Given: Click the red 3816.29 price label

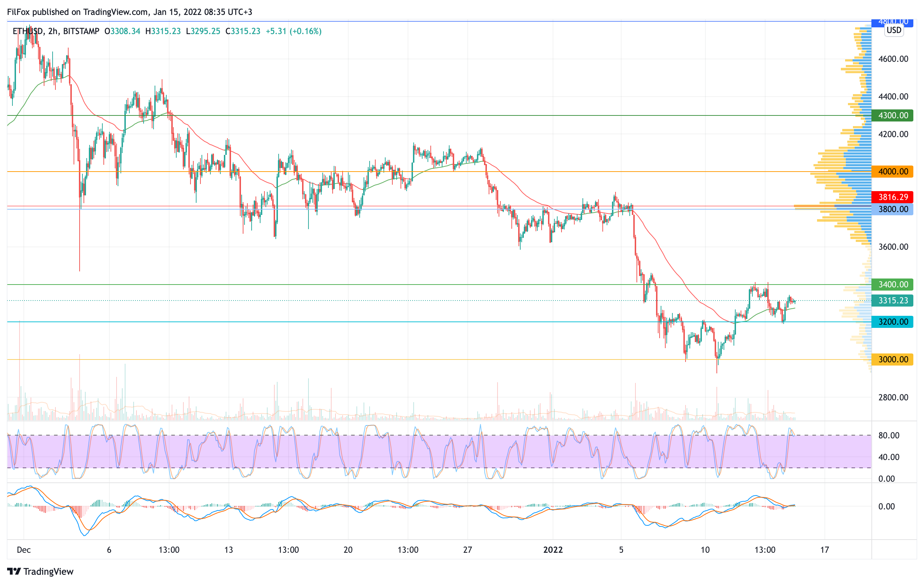Looking at the screenshot, I should tap(892, 197).
